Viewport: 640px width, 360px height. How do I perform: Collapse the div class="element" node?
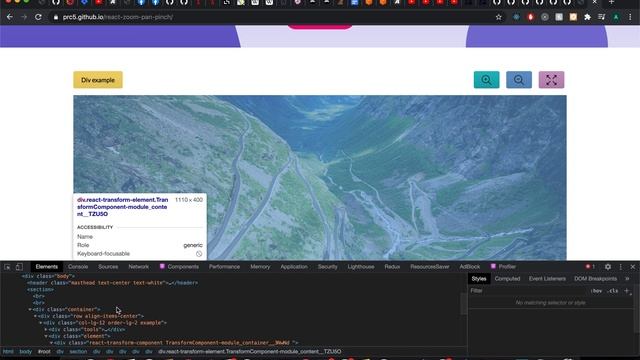pos(46,336)
